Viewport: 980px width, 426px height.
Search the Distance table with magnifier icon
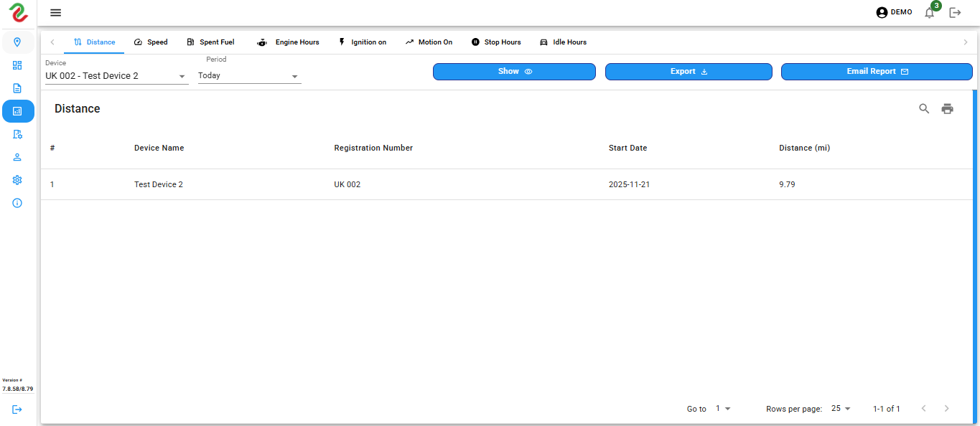[x=924, y=109]
